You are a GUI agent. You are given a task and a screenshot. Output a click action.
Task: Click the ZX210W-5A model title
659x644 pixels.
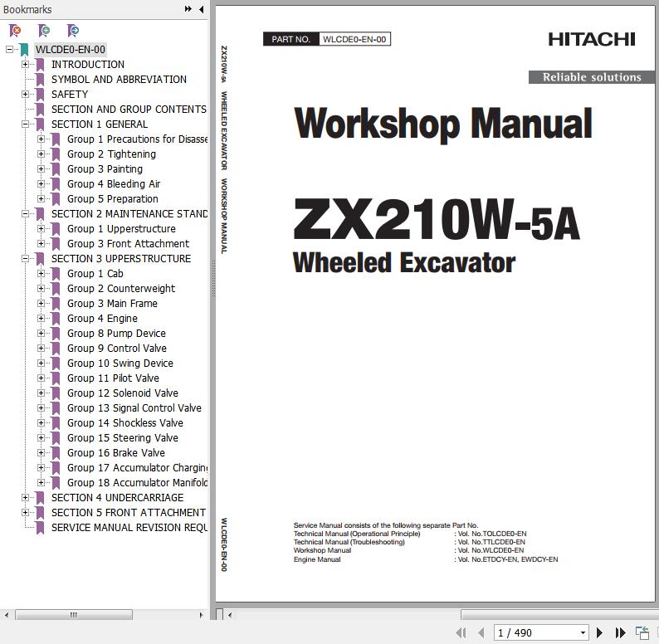tap(437, 220)
